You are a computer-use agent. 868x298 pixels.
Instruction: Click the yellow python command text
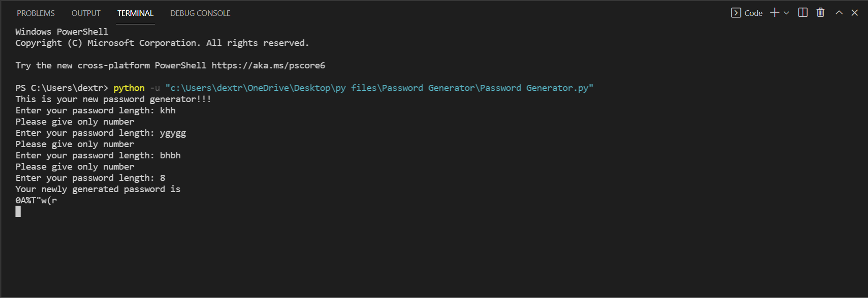[x=128, y=88]
